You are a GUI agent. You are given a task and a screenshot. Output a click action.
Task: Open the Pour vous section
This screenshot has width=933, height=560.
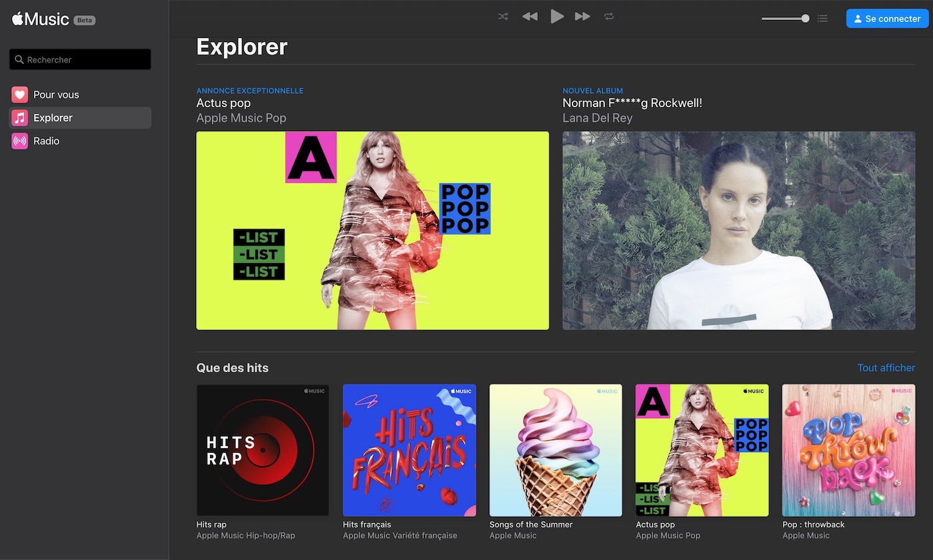80,95
